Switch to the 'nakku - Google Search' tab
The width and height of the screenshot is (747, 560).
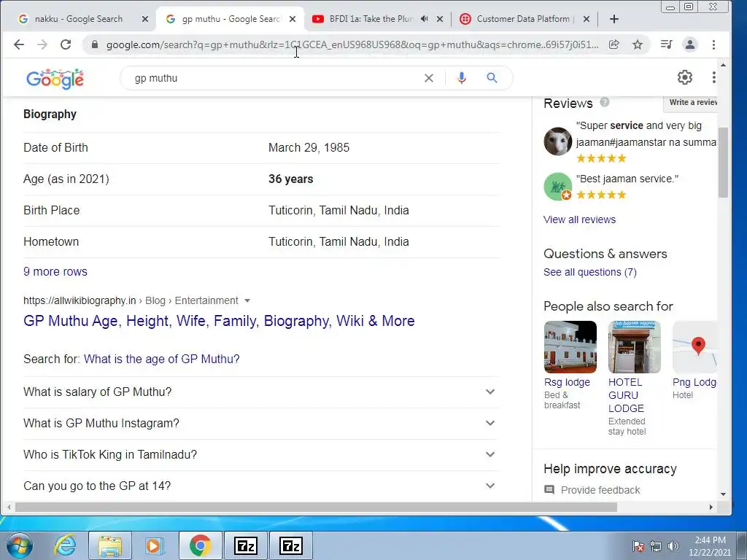pos(79,19)
